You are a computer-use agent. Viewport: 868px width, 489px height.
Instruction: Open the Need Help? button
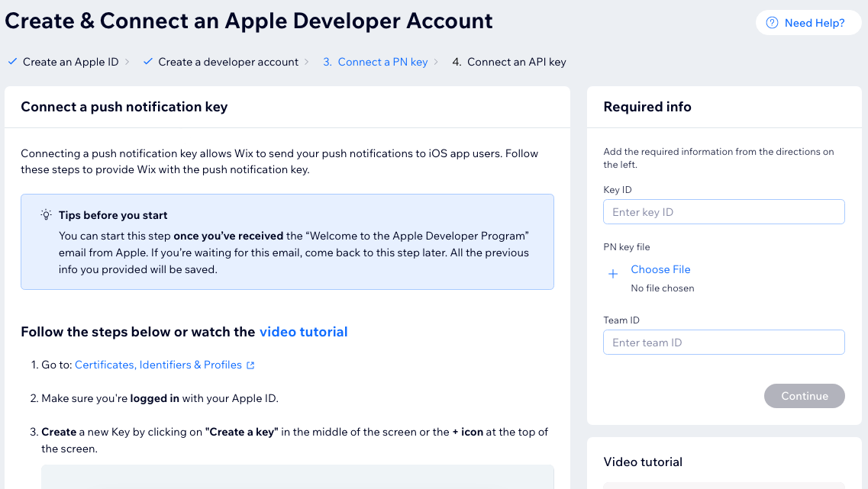click(808, 23)
